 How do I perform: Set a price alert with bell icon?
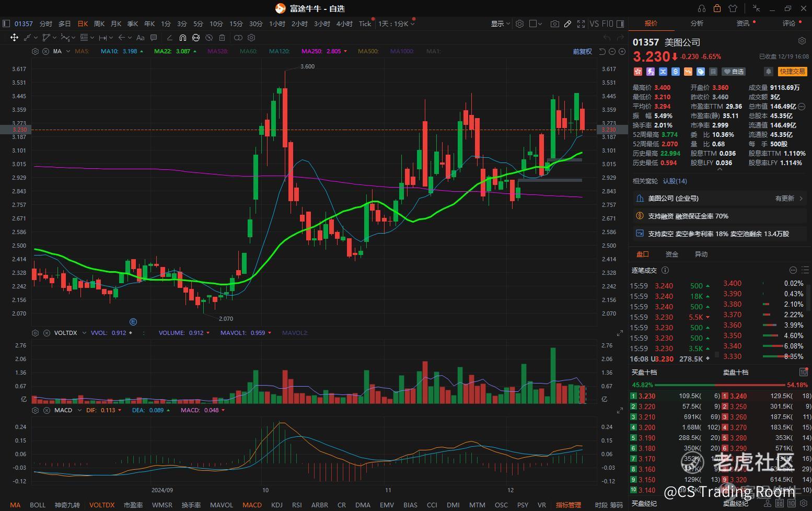tap(769, 72)
